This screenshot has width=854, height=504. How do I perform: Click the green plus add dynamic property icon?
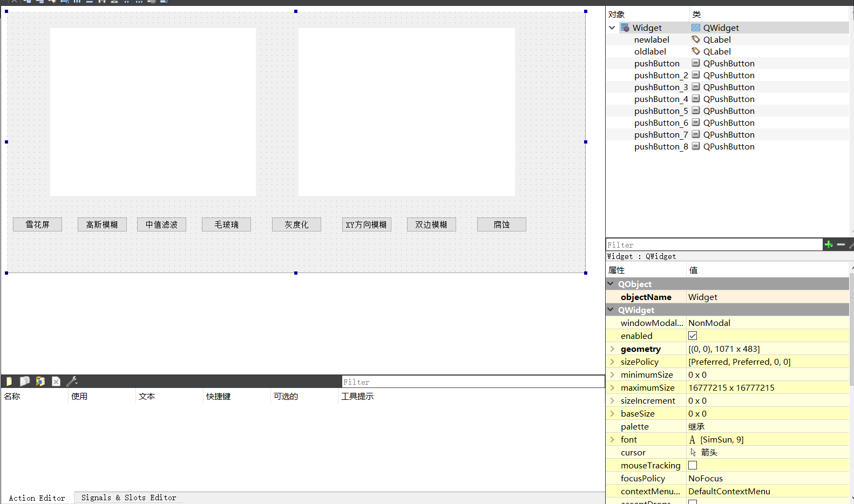coord(829,244)
